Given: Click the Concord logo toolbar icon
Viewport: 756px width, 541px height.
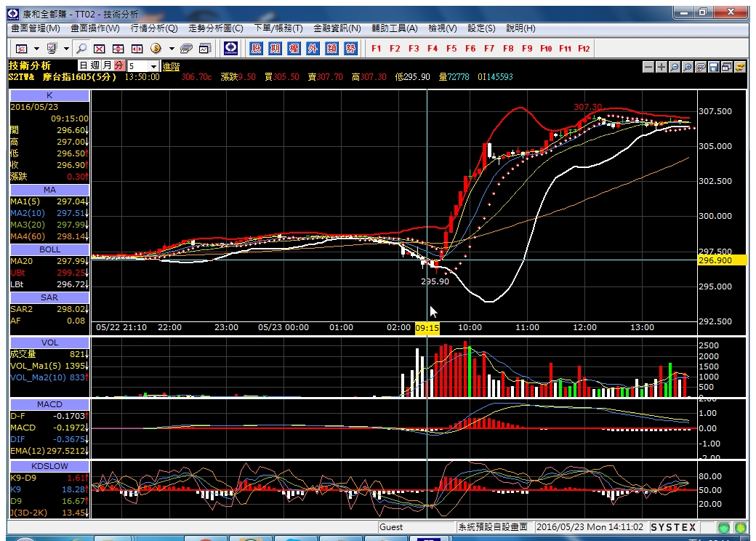Looking at the screenshot, I should coord(231,48).
